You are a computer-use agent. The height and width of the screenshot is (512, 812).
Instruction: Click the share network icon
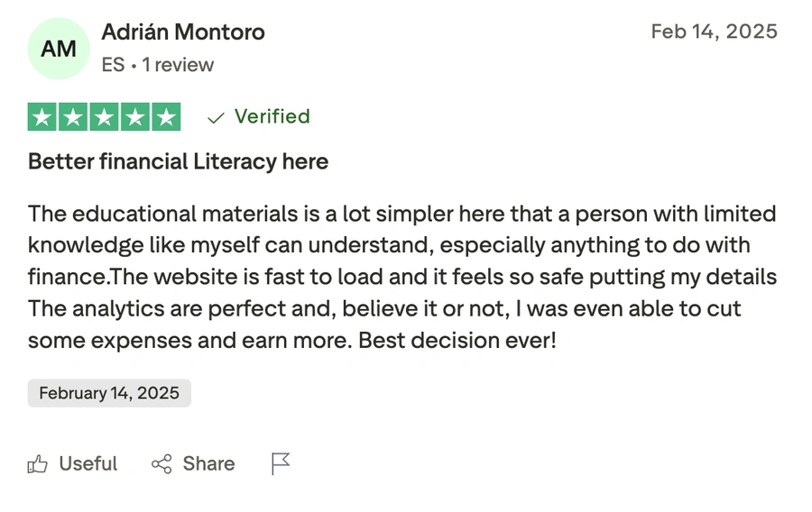[x=161, y=464]
